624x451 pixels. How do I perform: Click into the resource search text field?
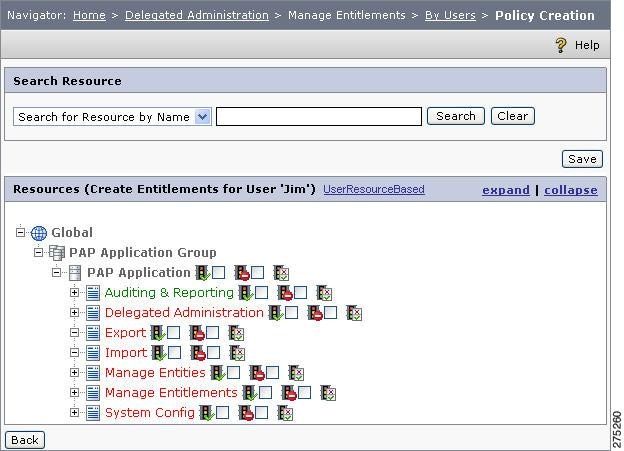(x=319, y=116)
